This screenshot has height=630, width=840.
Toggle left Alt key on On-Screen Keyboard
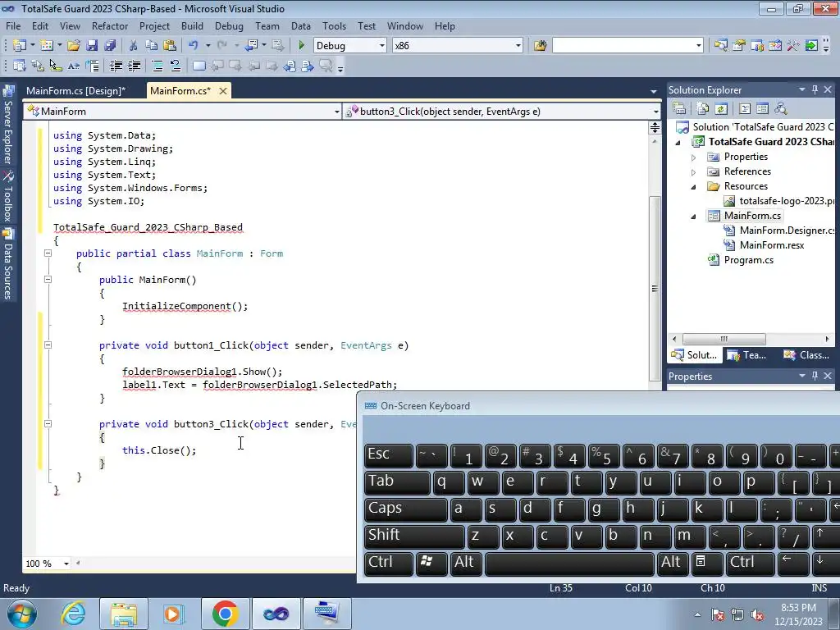[464, 563]
